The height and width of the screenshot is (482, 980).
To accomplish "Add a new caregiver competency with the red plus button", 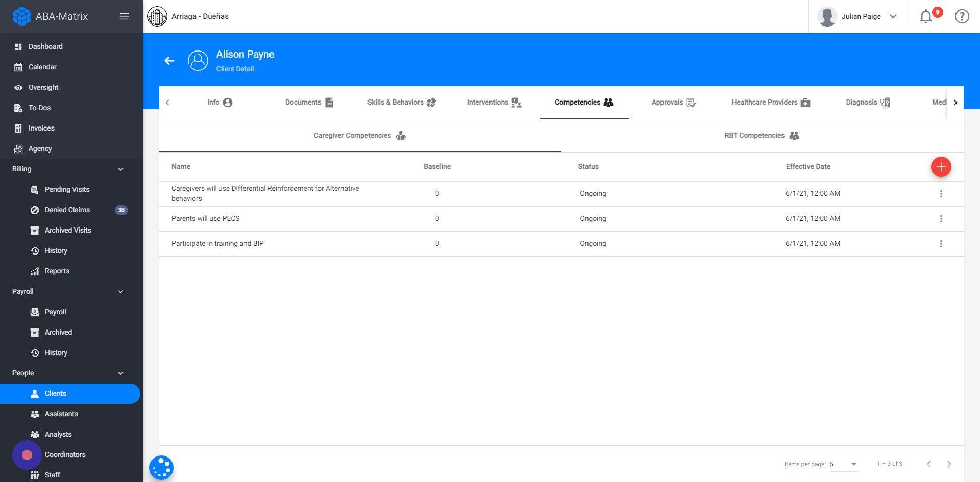I will 941,167.
